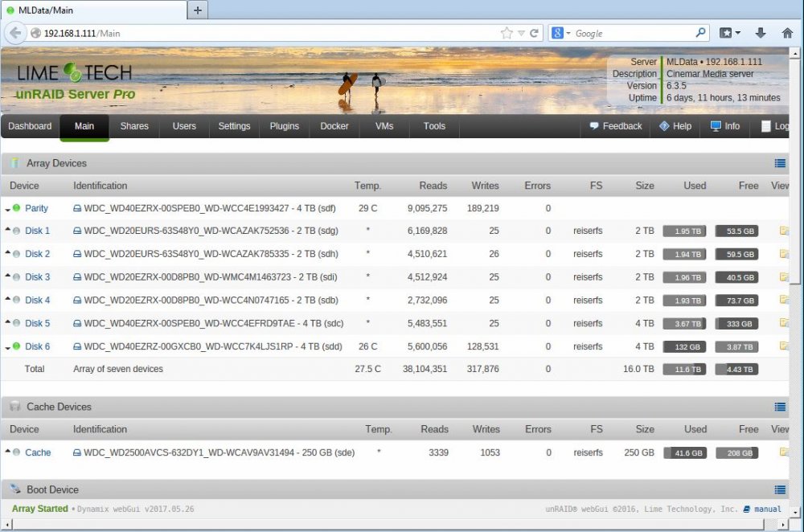The image size is (804, 532).
Task: Click the Disk 1 grey status ball
Action: tap(16, 231)
